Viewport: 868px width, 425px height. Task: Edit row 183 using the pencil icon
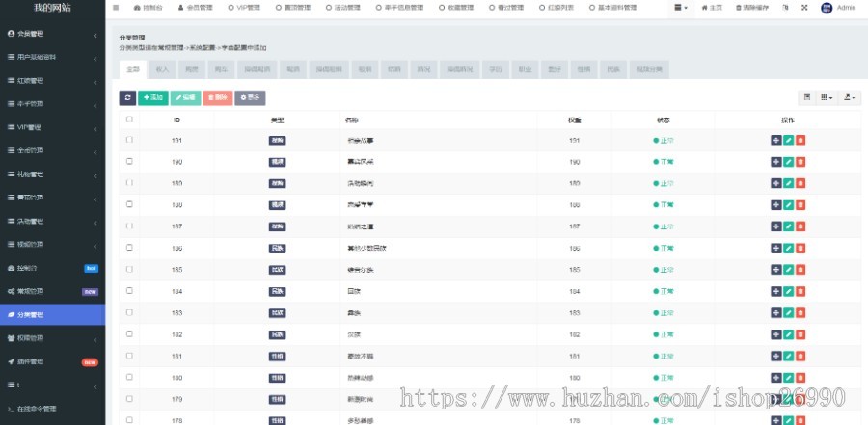788,312
